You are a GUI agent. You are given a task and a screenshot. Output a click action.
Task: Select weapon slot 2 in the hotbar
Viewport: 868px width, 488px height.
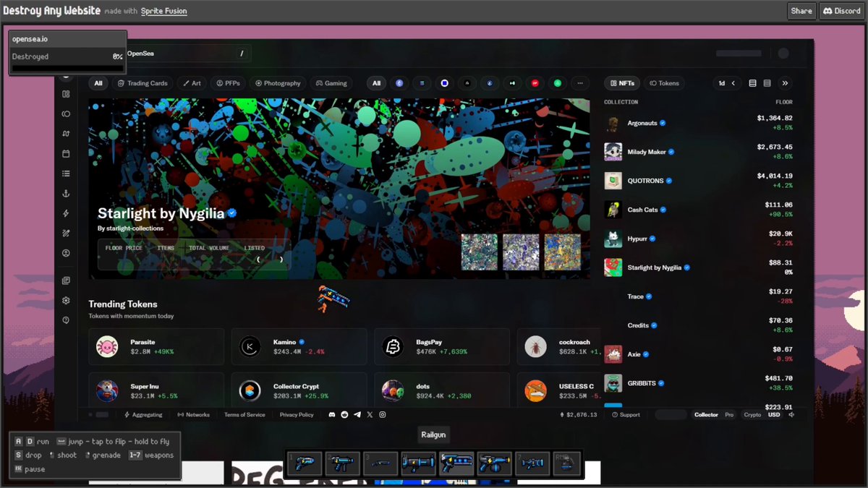coord(342,463)
